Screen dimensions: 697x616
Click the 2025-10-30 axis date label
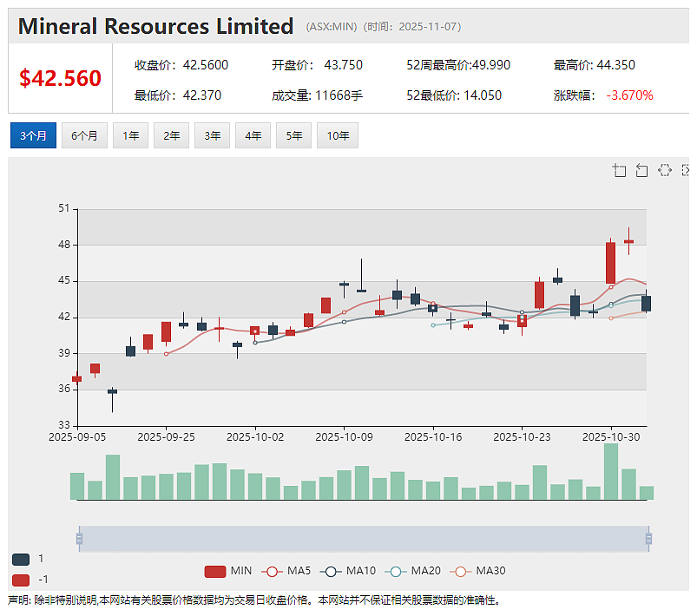(x=611, y=437)
